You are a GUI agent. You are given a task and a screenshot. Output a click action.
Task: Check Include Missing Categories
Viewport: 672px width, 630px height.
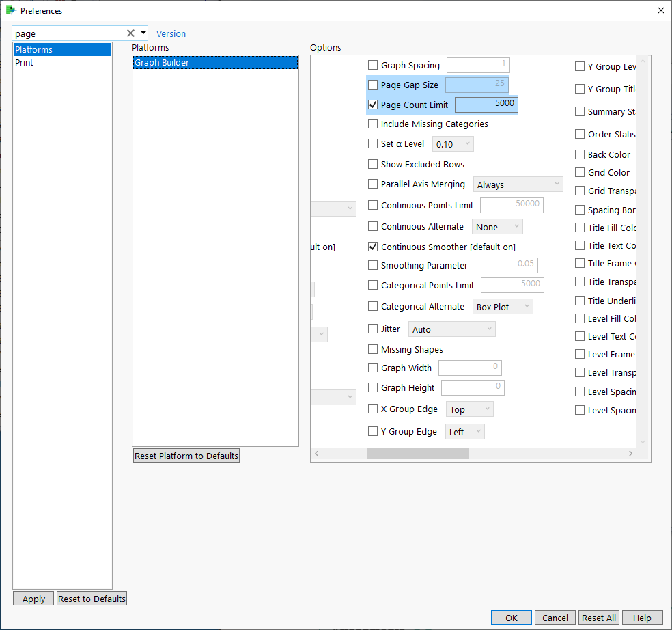click(x=373, y=124)
